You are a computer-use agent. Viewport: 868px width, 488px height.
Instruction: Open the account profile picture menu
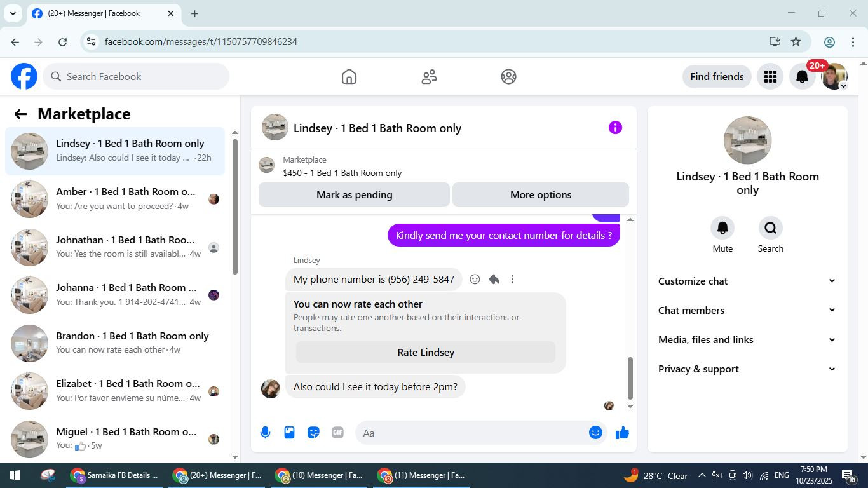point(834,76)
